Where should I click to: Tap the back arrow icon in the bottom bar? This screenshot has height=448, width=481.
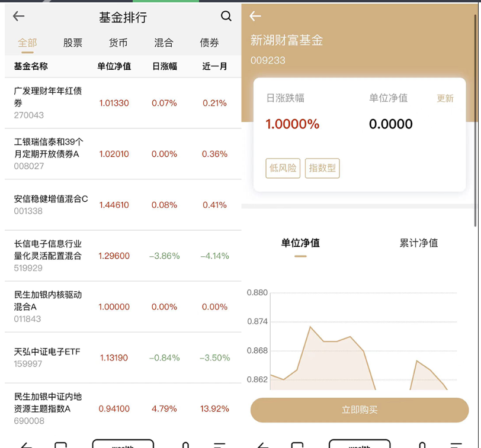[26, 444]
